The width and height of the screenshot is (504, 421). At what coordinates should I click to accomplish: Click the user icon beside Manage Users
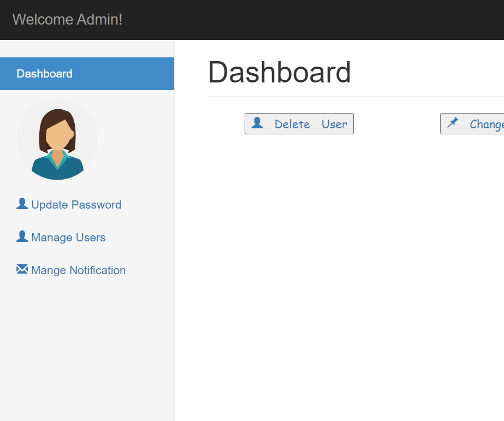22,236
